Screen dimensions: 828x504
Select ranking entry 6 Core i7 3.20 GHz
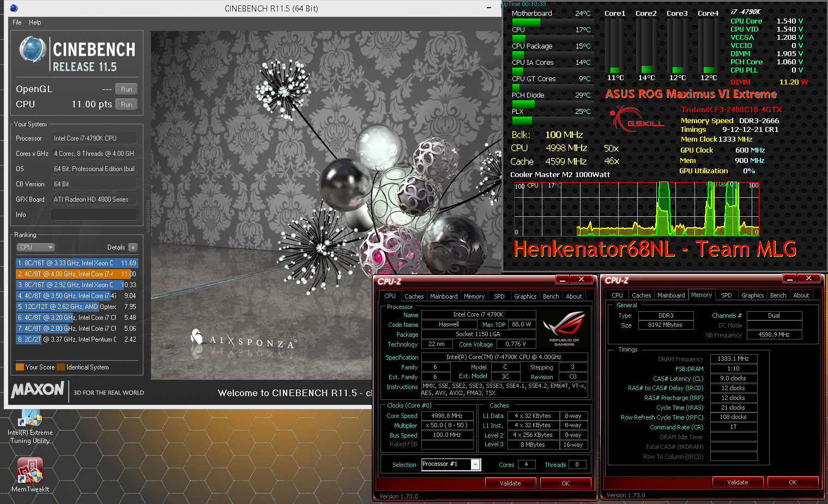77,318
